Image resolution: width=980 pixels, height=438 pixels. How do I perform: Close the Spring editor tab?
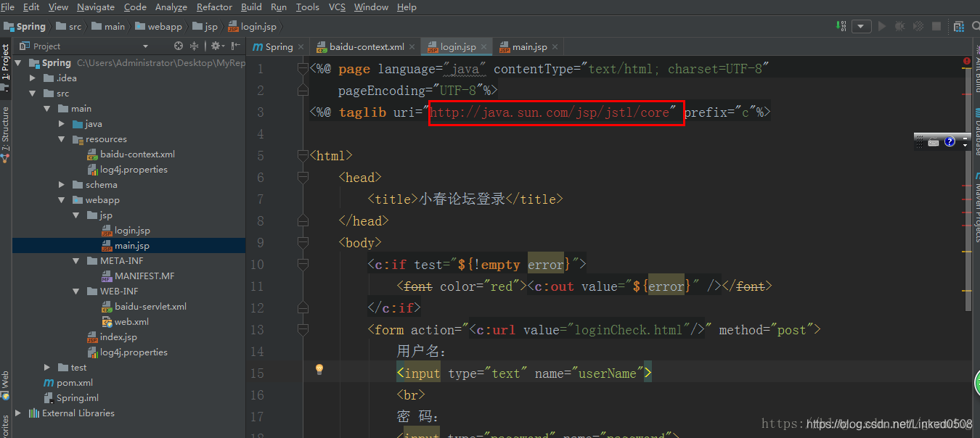pos(301,47)
